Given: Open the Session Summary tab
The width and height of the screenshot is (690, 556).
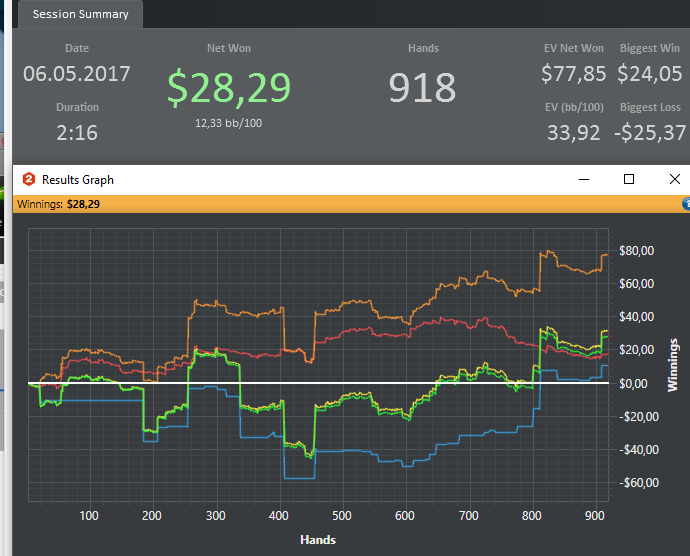Looking at the screenshot, I should (80, 14).
